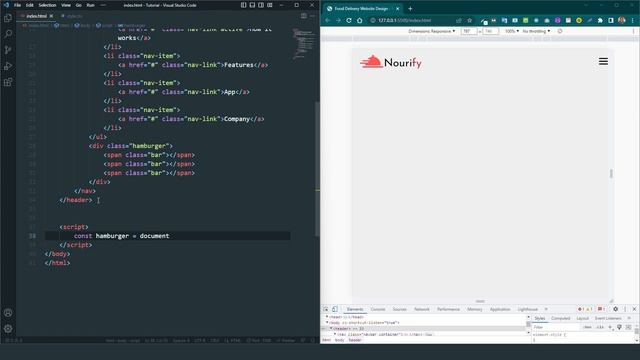Image resolution: width=640 pixels, height=360 pixels.
Task: Toggle the inspect element picker in DevTools
Action: [326, 309]
